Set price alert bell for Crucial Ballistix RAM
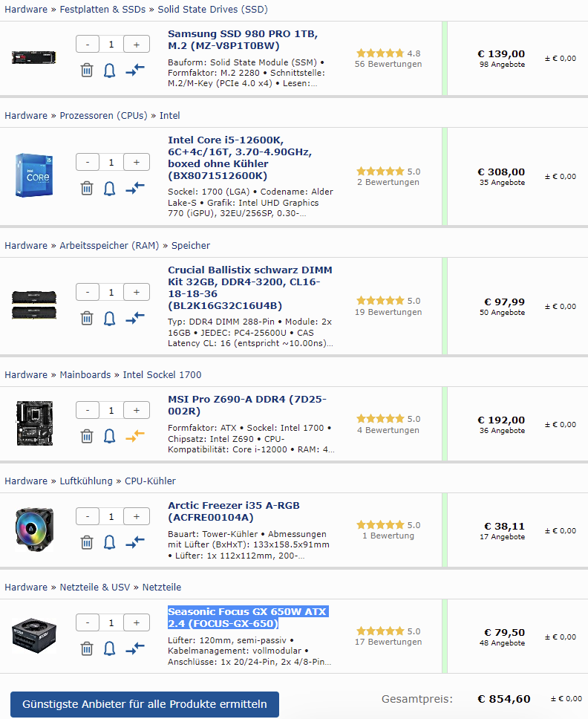588x719 pixels. 109,318
